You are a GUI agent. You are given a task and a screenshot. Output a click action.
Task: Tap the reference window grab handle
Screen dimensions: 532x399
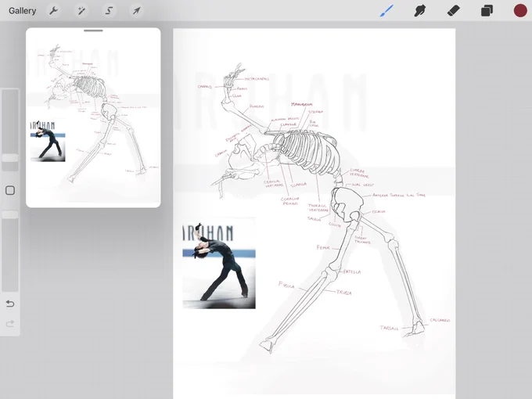93,31
